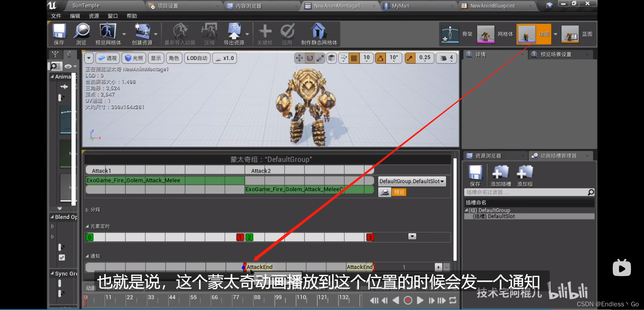Click the 导出资源 export asset icon

point(234,34)
